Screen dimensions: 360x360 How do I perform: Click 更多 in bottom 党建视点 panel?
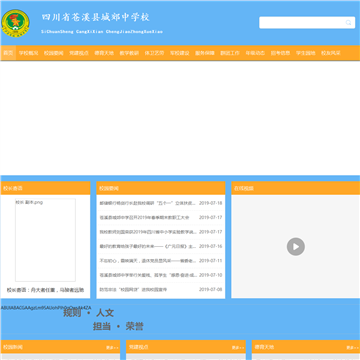(x=238, y=347)
